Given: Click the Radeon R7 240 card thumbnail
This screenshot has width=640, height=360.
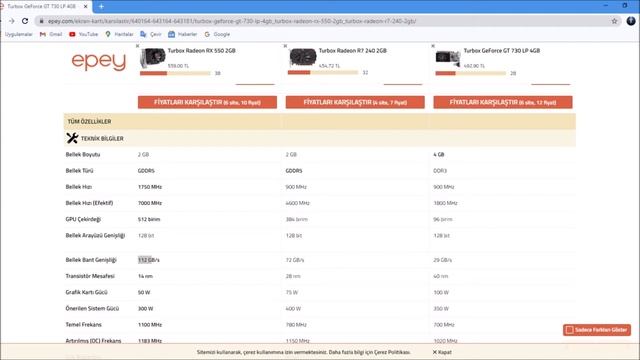Looking at the screenshot, I should [x=302, y=57].
